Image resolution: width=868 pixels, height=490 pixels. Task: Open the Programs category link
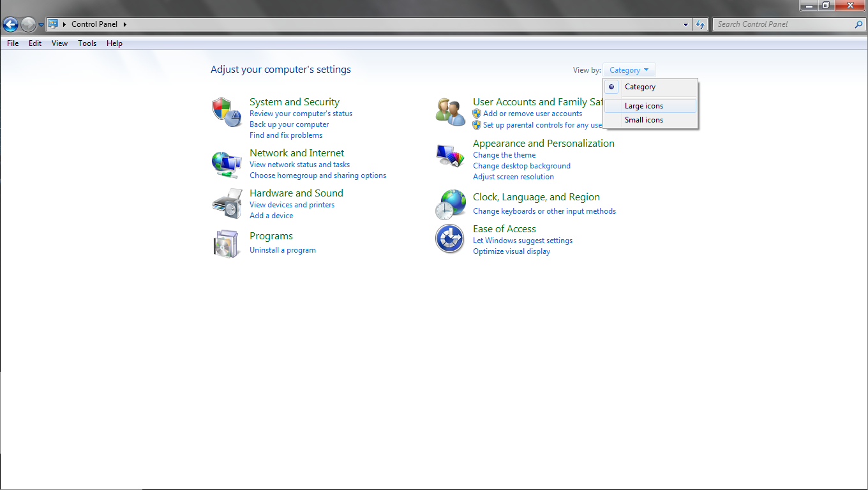tap(271, 236)
